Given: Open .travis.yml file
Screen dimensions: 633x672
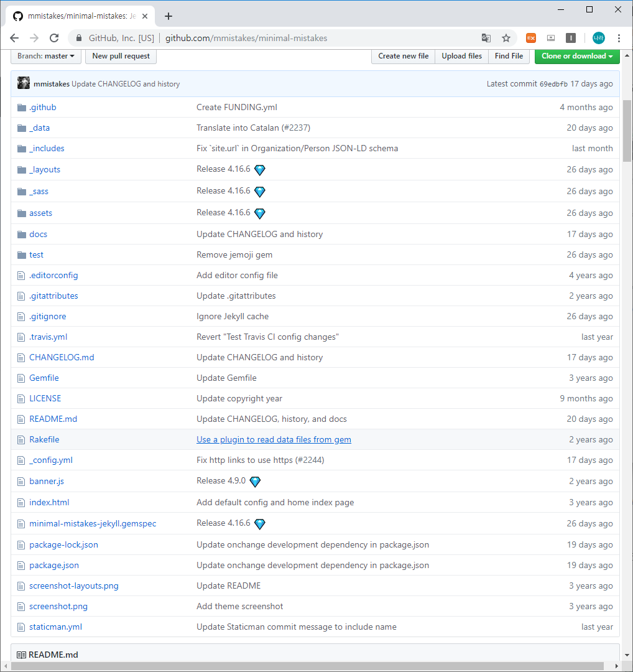Looking at the screenshot, I should point(48,337).
